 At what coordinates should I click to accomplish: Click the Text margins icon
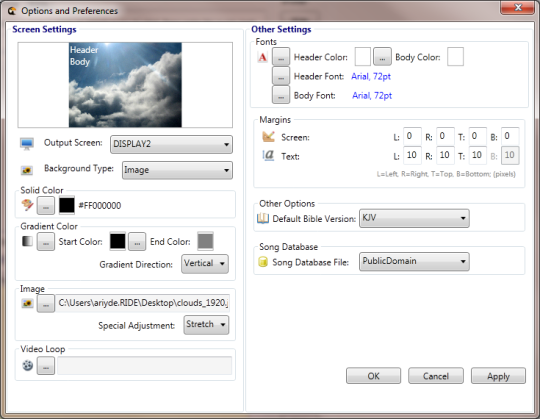coord(268,156)
